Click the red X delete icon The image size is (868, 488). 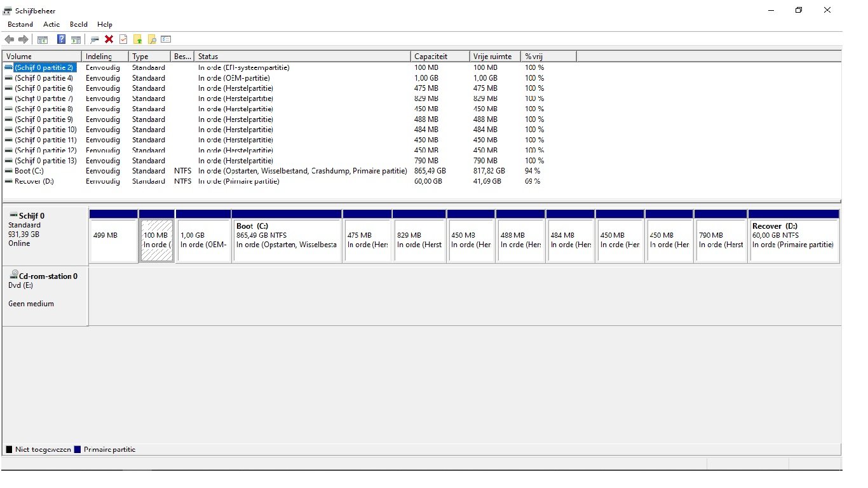click(109, 39)
